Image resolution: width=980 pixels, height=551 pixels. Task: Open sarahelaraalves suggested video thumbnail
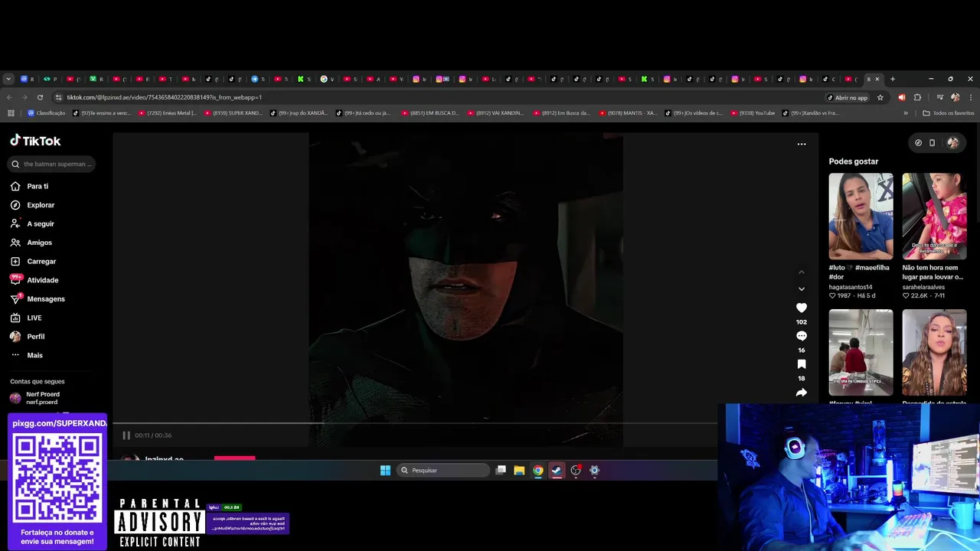click(934, 216)
